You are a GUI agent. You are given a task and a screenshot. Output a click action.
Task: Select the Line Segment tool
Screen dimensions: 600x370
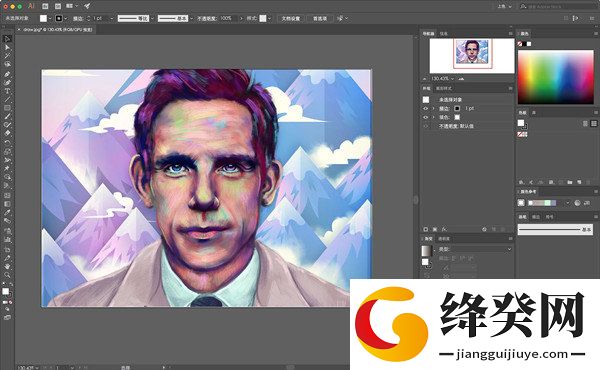7,99
